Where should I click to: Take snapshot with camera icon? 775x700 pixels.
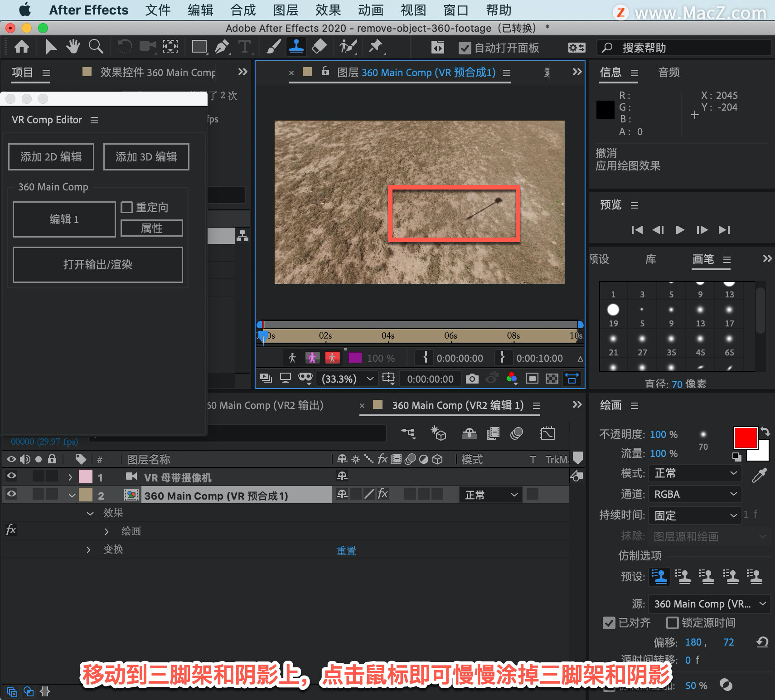pos(472,379)
